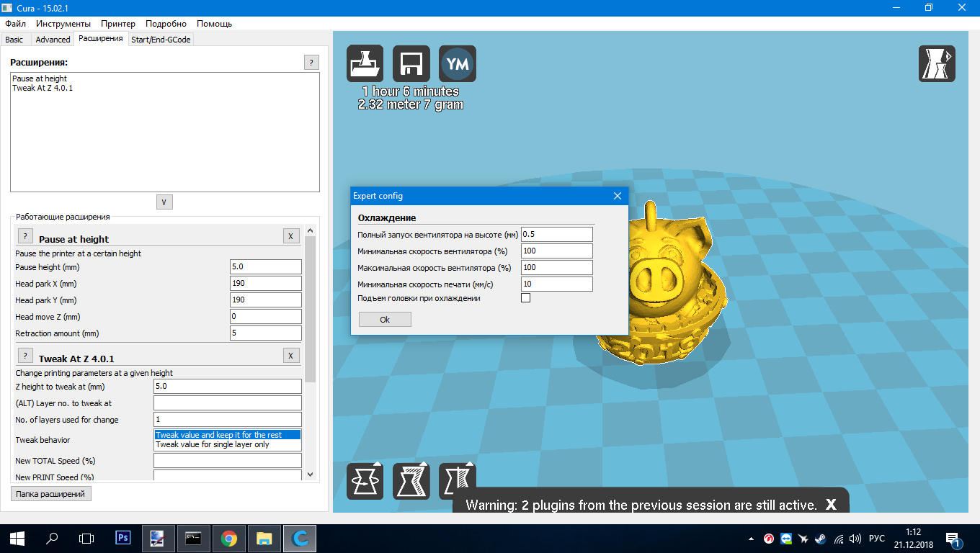
Task: Switch the РУС input language indicator
Action: click(x=877, y=539)
